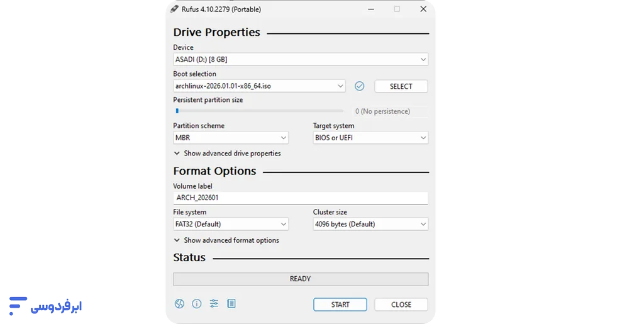Click the CLOSE button
Viewport: 644px width, 324px height.
pyautogui.click(x=401, y=304)
